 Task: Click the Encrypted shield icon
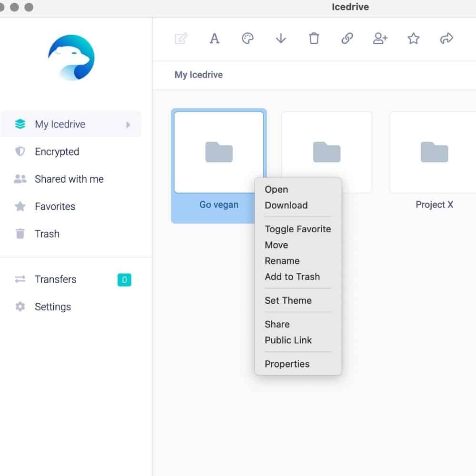pos(20,151)
